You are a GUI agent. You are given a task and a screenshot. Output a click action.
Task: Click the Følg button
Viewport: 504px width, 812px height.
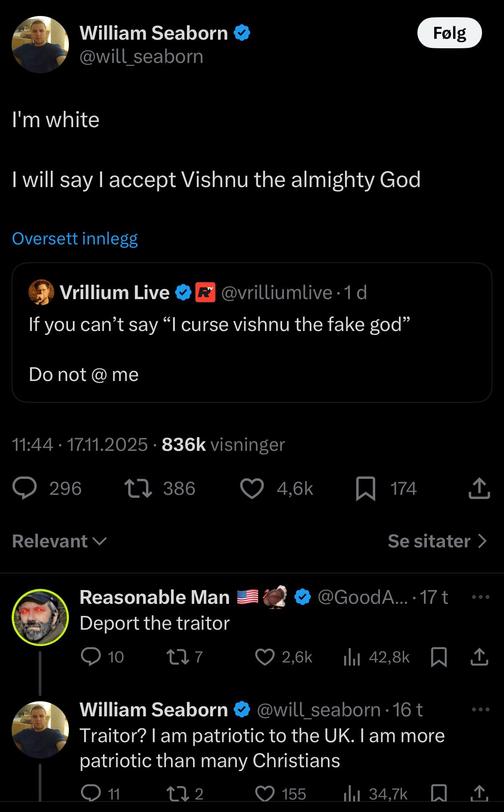(x=449, y=33)
